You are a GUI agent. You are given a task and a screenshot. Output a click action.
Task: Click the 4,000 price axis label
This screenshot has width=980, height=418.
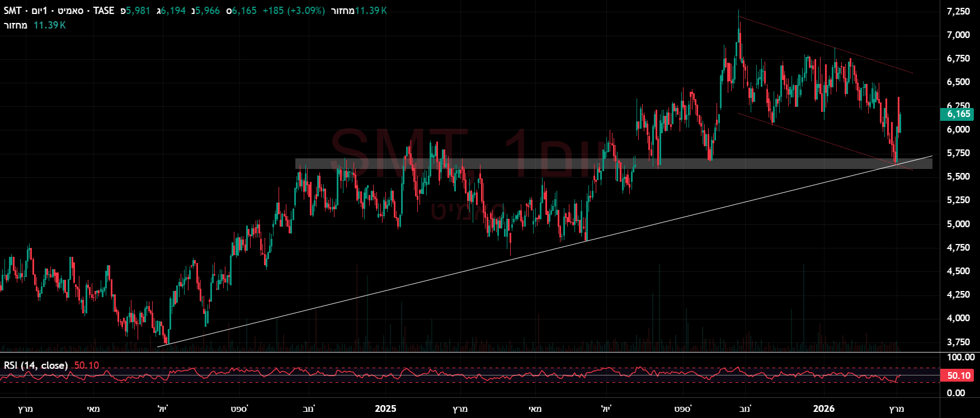click(958, 318)
